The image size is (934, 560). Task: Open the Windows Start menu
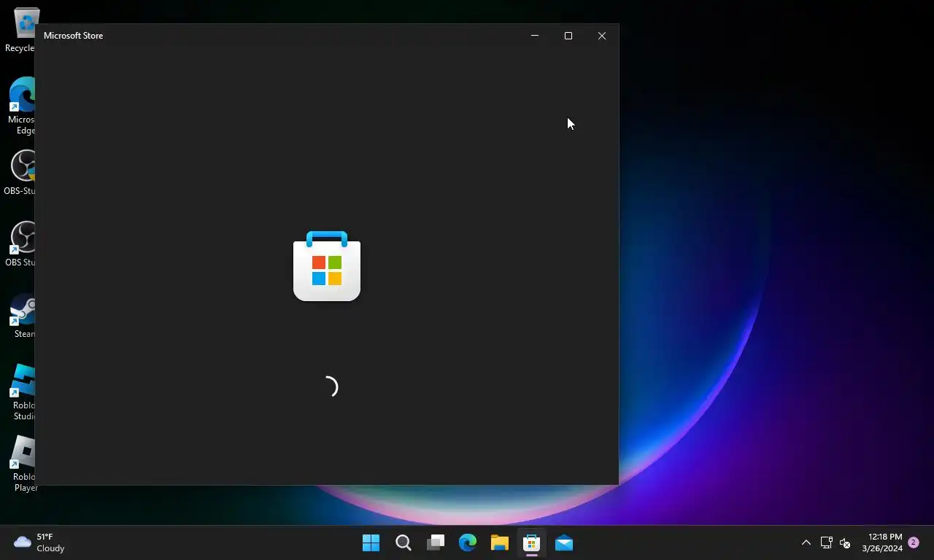click(x=371, y=542)
